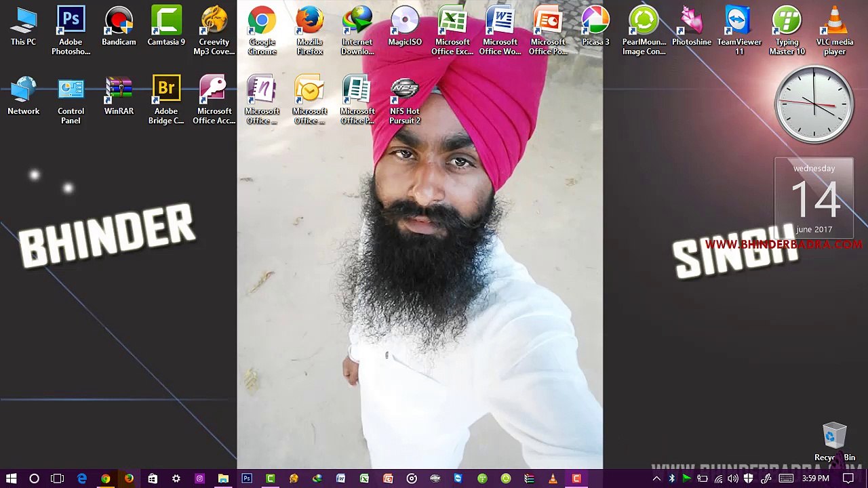Viewport: 868px width, 488px height.
Task: Click the calendar gadget showing 14
Action: click(x=814, y=198)
